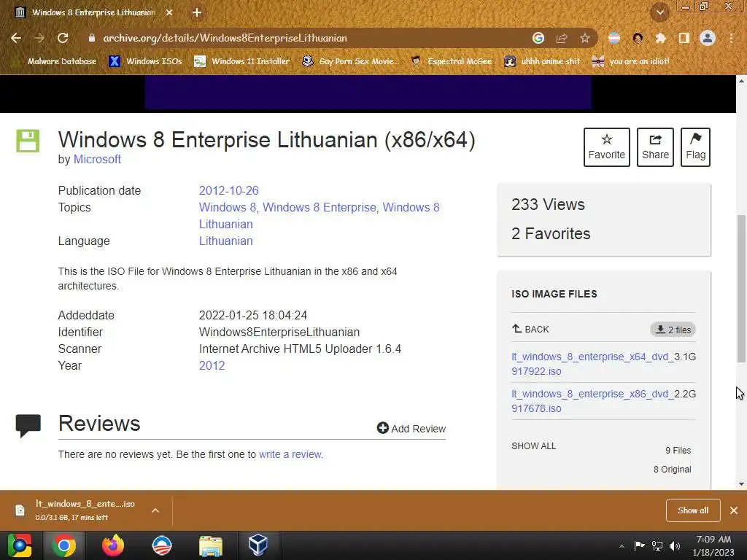This screenshot has height=560, width=747.
Task: Open the Lithuanian language link
Action: coord(226,241)
